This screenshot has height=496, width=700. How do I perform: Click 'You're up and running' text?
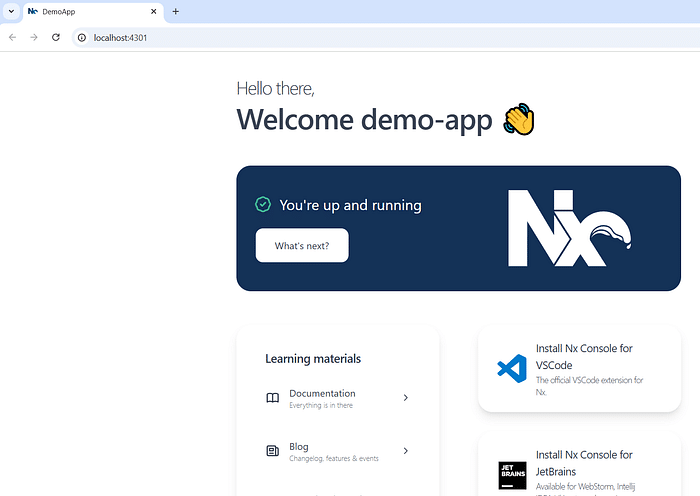[350, 205]
